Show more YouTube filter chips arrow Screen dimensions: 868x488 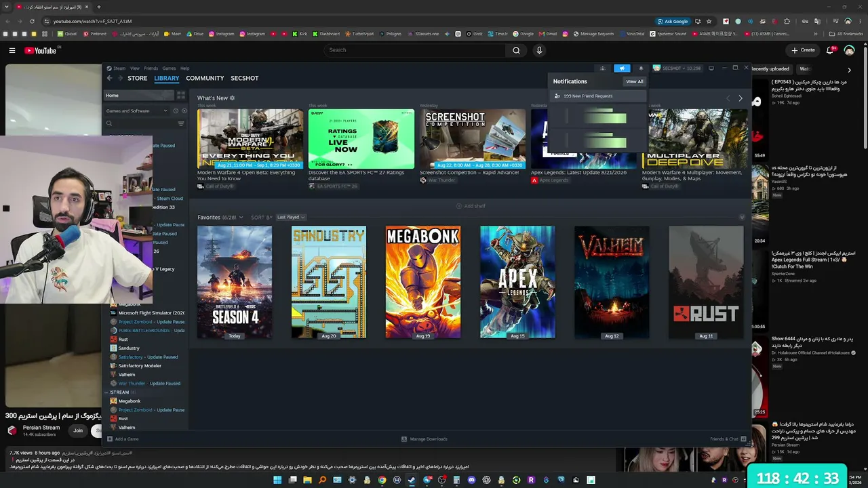[849, 70]
